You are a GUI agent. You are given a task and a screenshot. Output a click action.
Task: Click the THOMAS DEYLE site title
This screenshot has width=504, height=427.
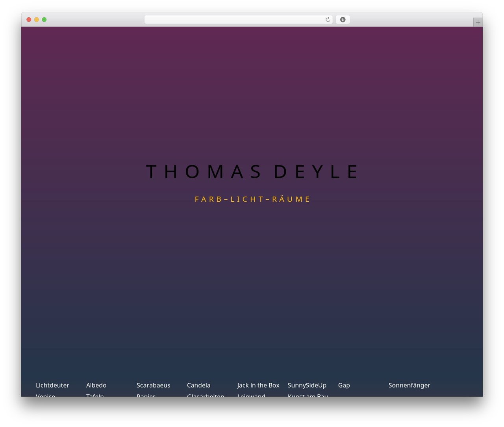252,172
